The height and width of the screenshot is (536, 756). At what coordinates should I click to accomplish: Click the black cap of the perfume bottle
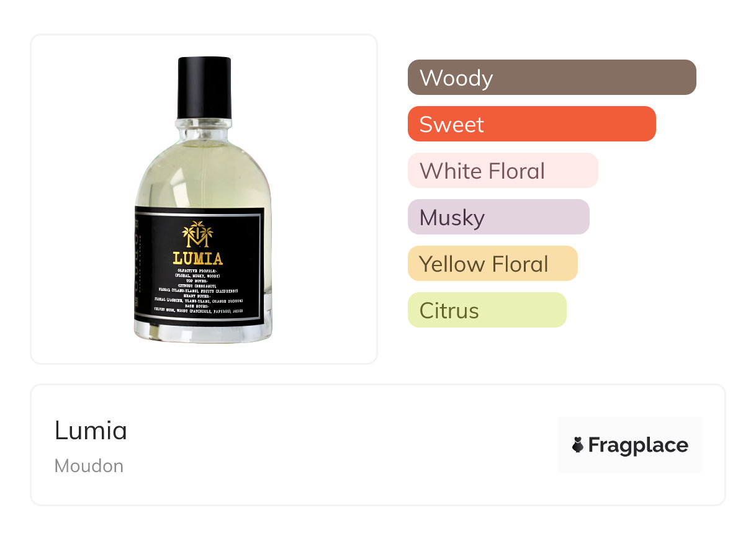point(204,87)
